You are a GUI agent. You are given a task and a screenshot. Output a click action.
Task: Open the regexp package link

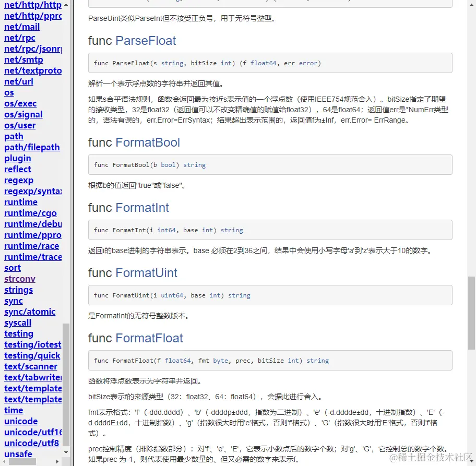pyautogui.click(x=19, y=181)
